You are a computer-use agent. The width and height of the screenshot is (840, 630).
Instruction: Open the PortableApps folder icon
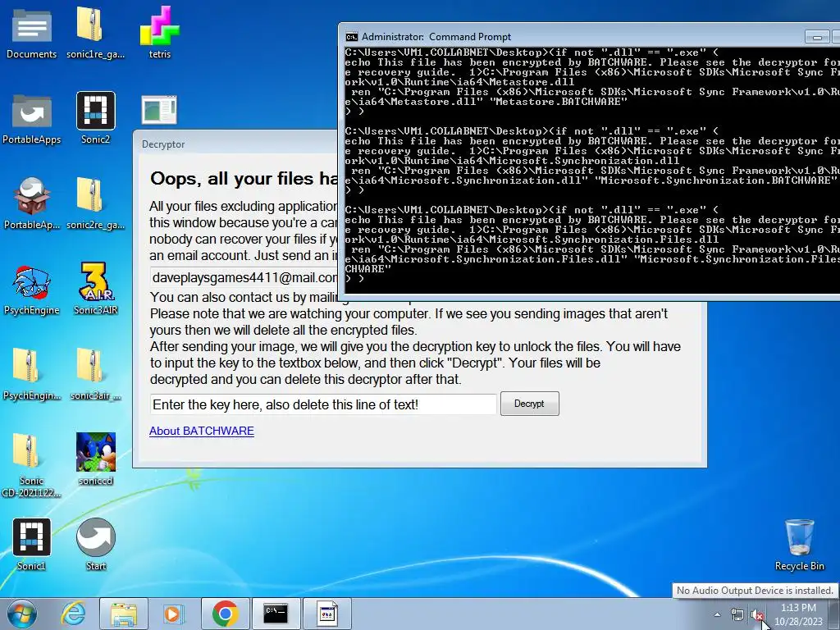[x=32, y=119]
